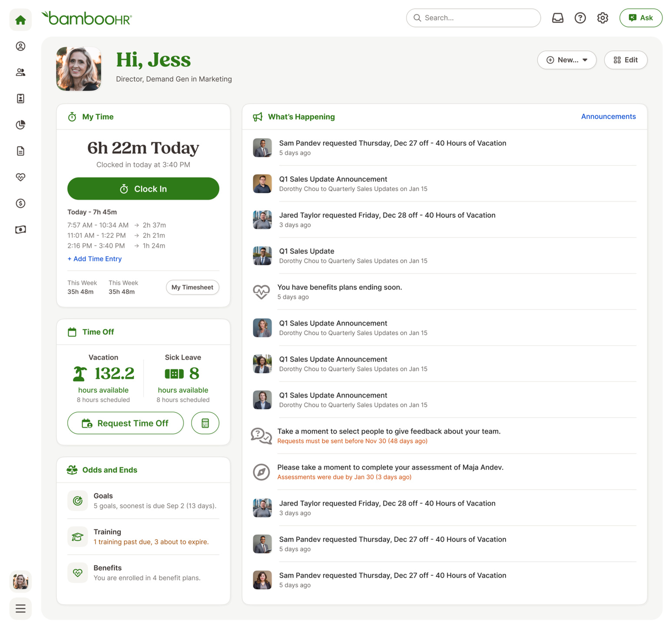This screenshot has height=629, width=672.
Task: Open the settings gear icon
Action: 602,18
